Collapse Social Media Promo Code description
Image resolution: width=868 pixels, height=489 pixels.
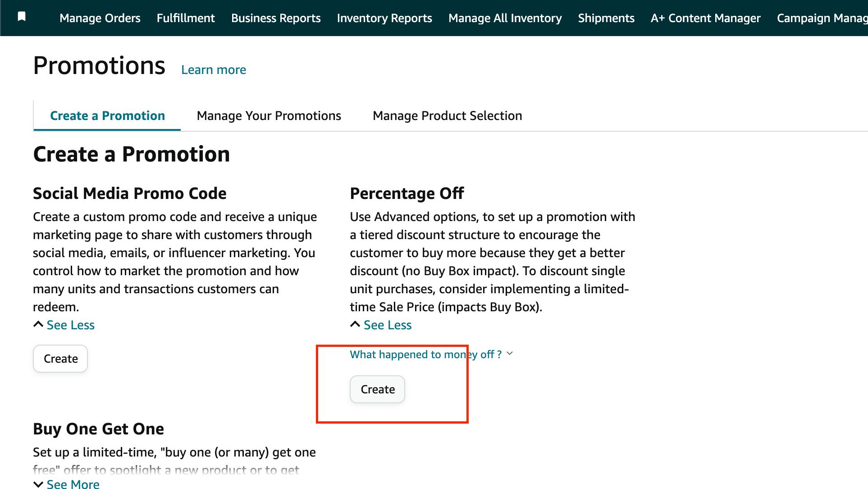[70, 325]
